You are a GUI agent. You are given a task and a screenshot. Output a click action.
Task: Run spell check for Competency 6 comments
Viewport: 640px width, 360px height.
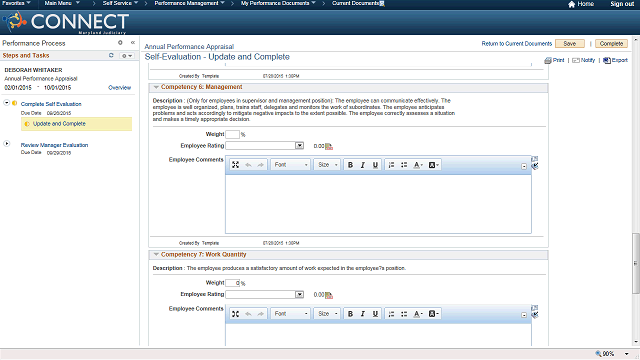coord(535,166)
